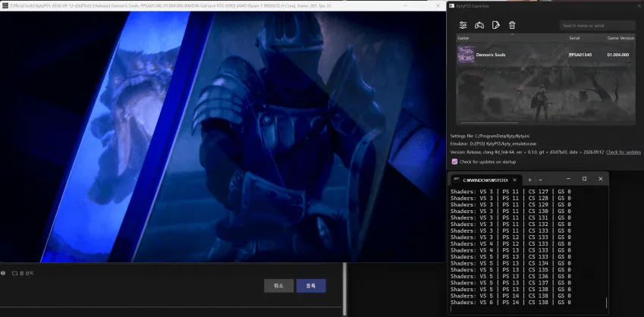
Task: Click the PPSA01340 serial cell
Action: pos(580,55)
